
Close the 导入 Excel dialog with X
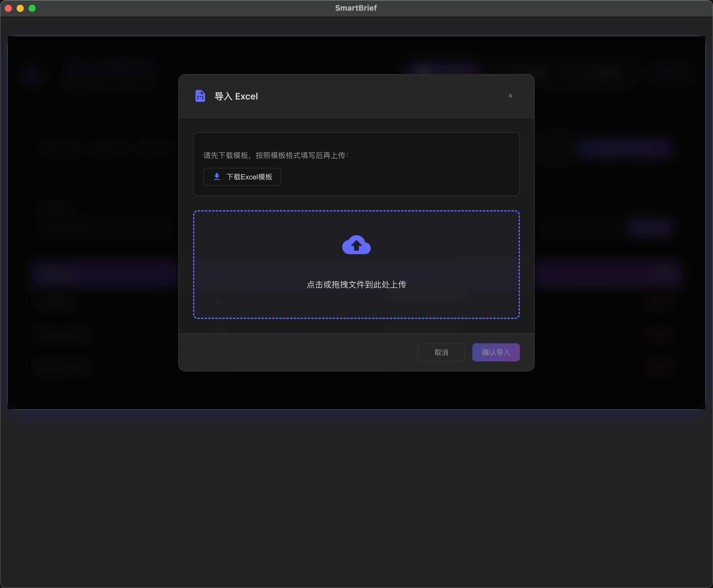pos(510,96)
